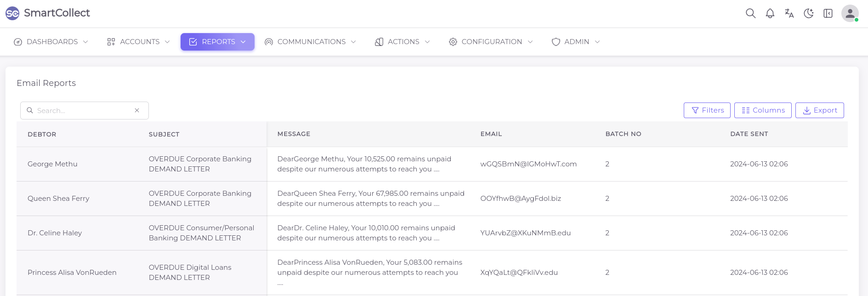The image size is (868, 296).
Task: Click the Filters button
Action: tap(707, 110)
